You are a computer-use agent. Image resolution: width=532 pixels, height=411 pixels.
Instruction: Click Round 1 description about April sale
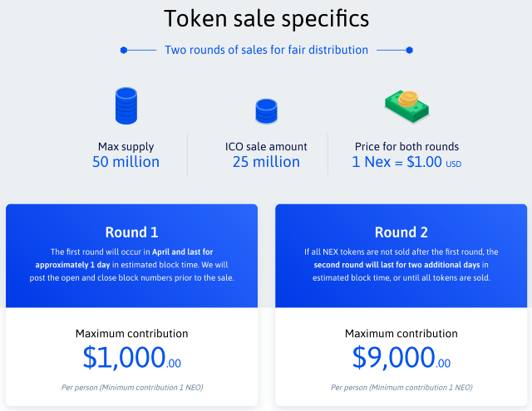click(131, 265)
